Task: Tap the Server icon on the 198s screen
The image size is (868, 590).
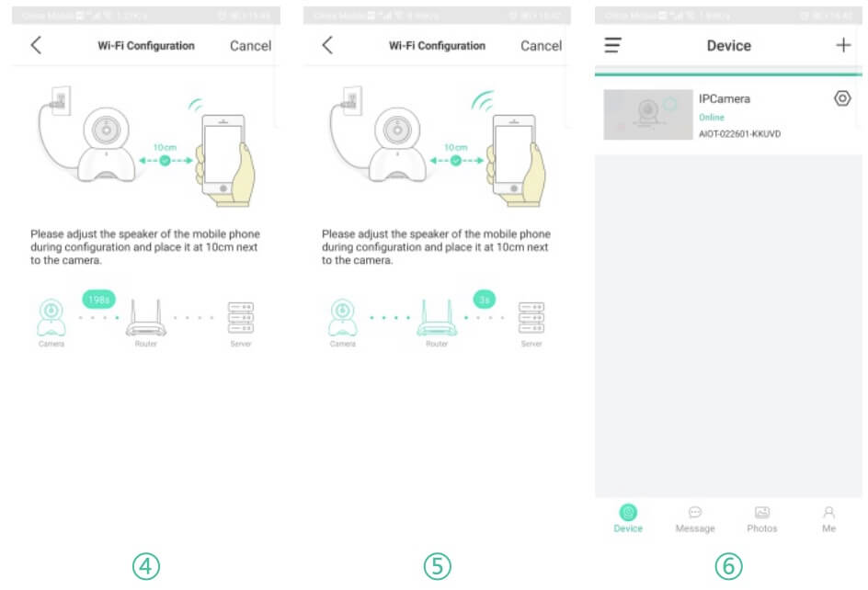Action: point(241,318)
